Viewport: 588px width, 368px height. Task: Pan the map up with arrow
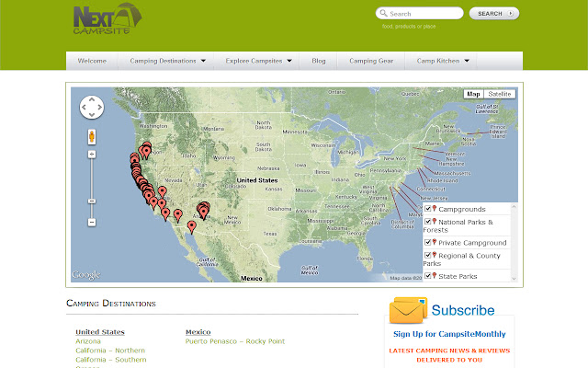[x=92, y=99]
